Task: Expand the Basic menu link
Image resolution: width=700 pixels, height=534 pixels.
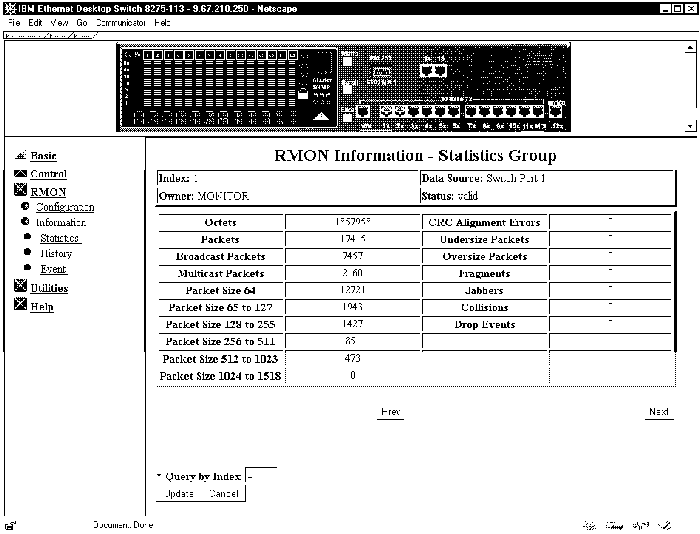Action: [x=44, y=156]
